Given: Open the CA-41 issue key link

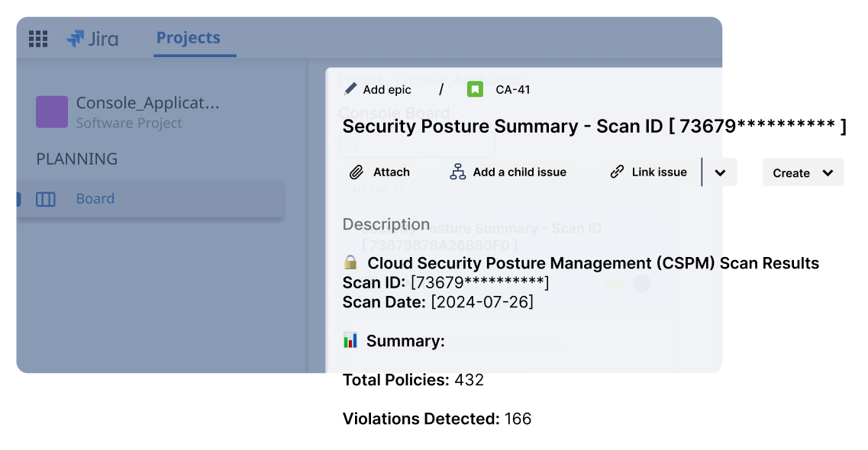Looking at the screenshot, I should click(x=512, y=89).
